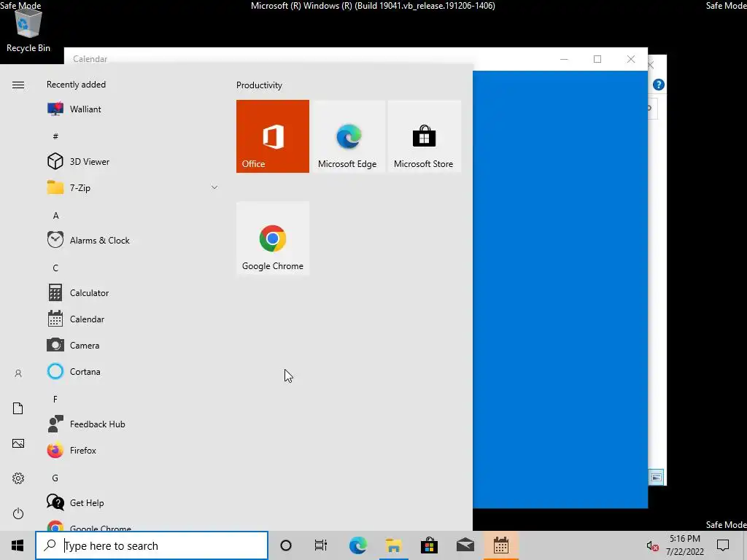The width and height of the screenshot is (747, 560).
Task: Click the muted volume tray icon
Action: [652, 546]
